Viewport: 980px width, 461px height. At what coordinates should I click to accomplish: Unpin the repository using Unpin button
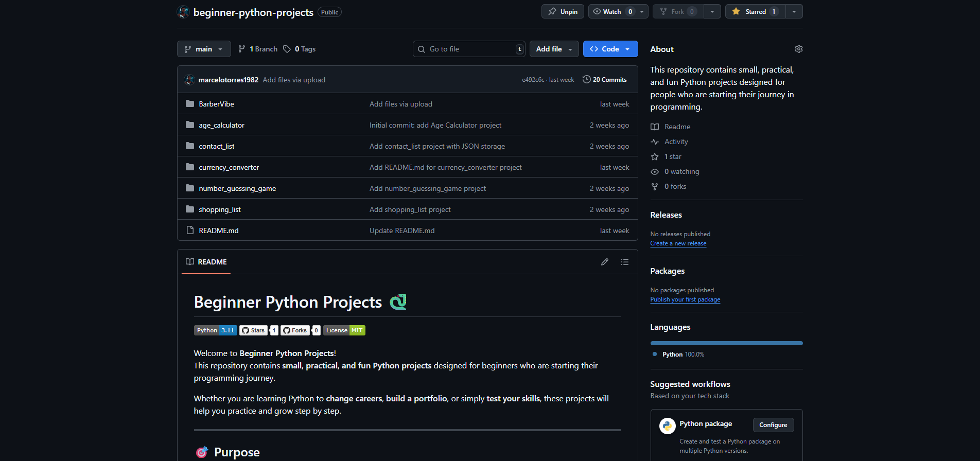click(x=563, y=11)
